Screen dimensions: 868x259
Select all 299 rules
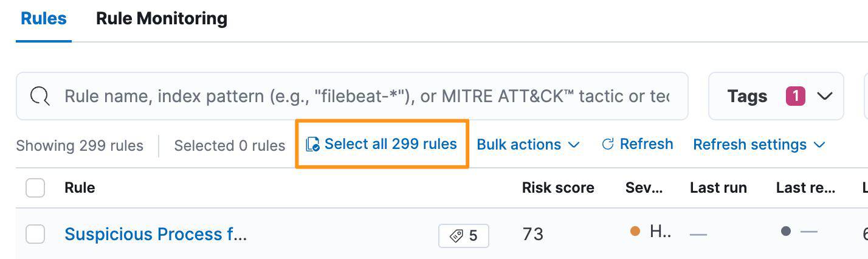[390, 144]
